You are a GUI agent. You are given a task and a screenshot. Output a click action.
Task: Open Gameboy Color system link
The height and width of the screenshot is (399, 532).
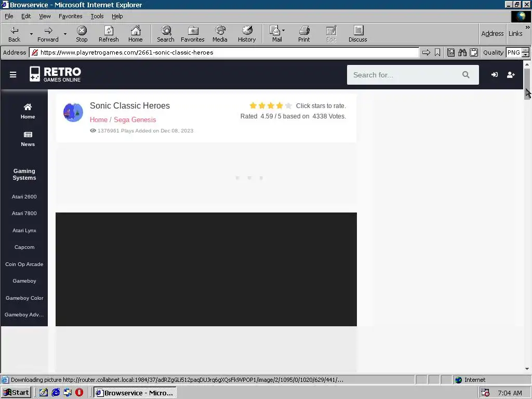click(x=24, y=298)
